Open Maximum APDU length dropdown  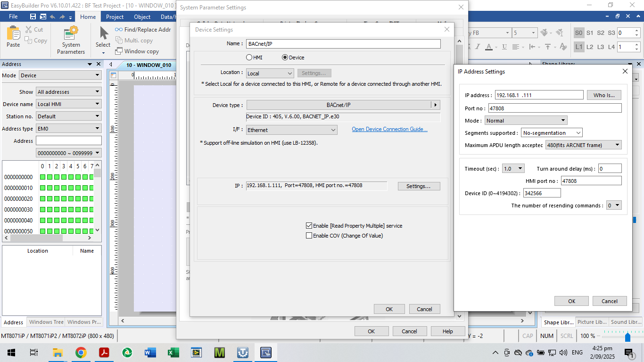point(583,145)
